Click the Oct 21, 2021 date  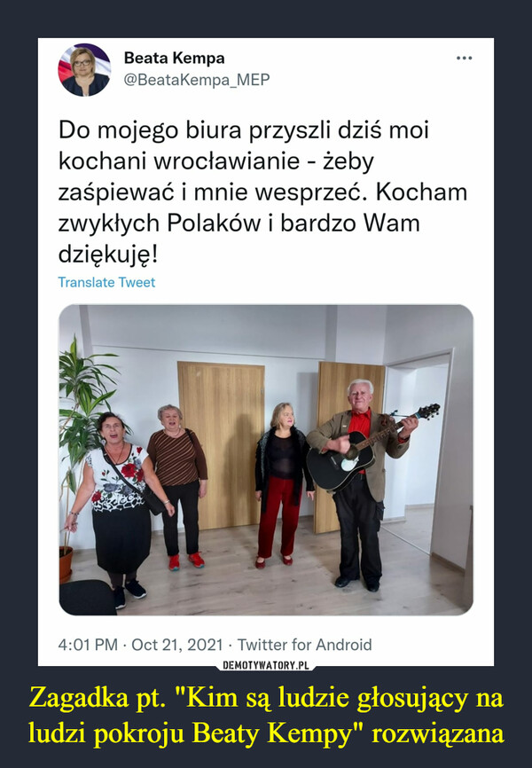(x=176, y=644)
